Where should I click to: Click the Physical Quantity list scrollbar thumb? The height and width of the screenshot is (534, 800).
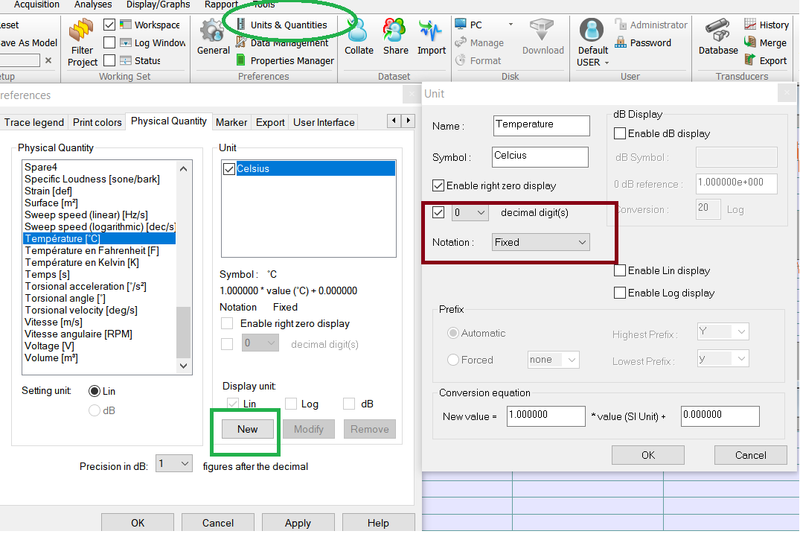click(183, 332)
